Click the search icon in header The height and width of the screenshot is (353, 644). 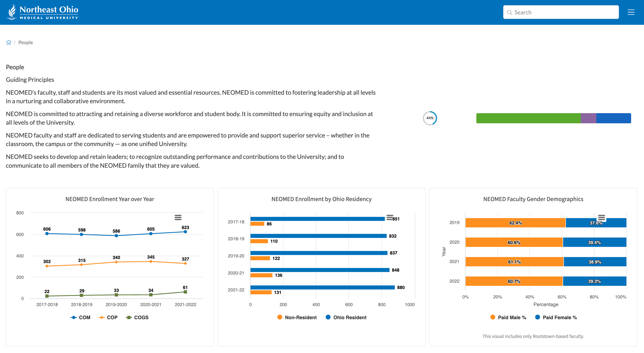pos(510,12)
